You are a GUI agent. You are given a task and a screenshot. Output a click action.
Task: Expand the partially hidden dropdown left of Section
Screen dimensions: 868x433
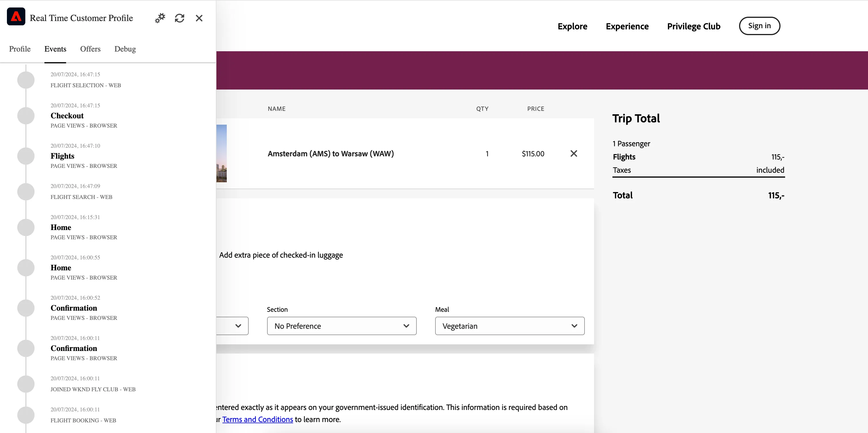(x=233, y=326)
